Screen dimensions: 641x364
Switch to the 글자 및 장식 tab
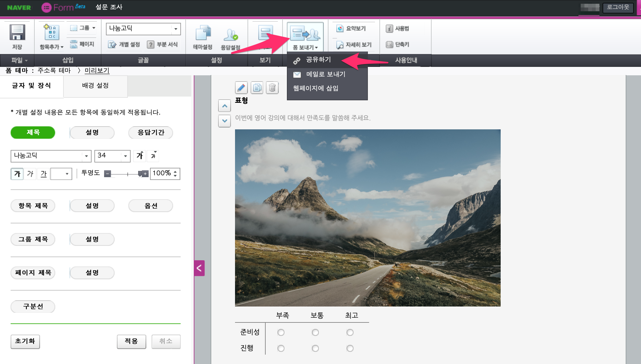(x=31, y=86)
